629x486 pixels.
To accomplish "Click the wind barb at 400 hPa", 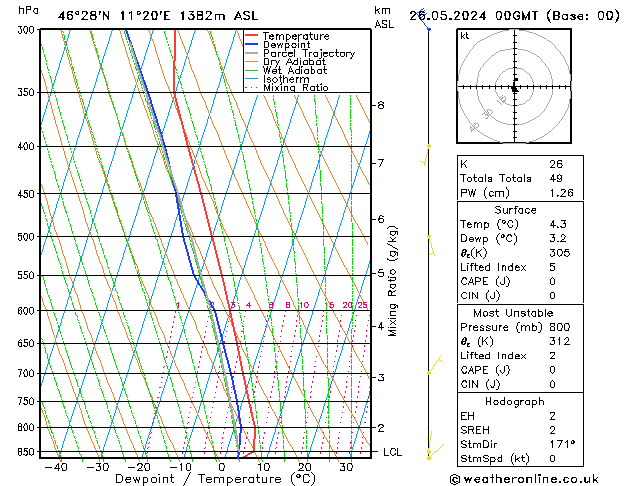I will click(x=426, y=155).
